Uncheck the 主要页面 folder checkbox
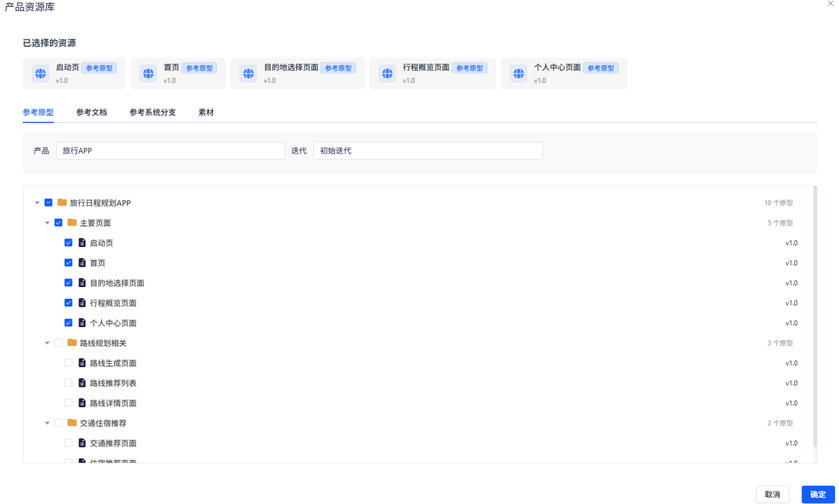This screenshot has width=839, height=504. [x=58, y=223]
